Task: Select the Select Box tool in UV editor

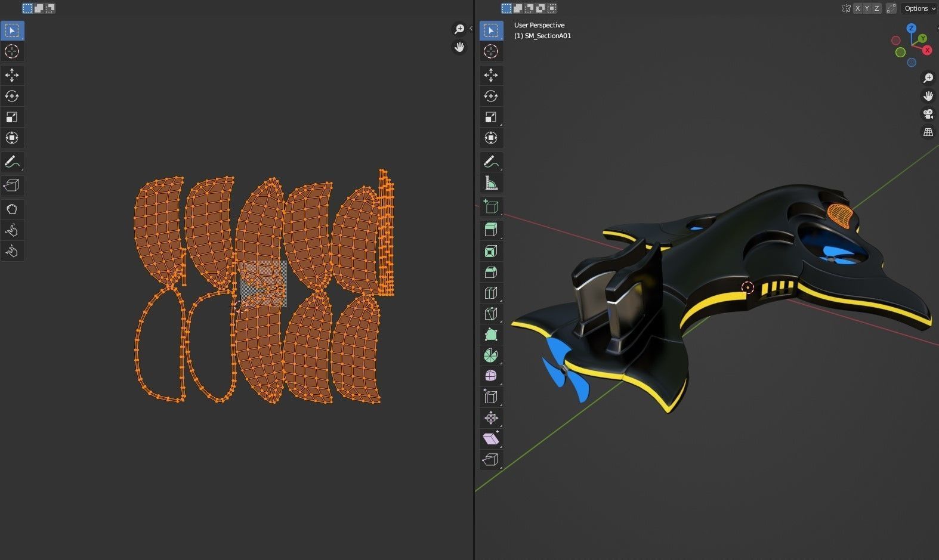Action: click(12, 30)
